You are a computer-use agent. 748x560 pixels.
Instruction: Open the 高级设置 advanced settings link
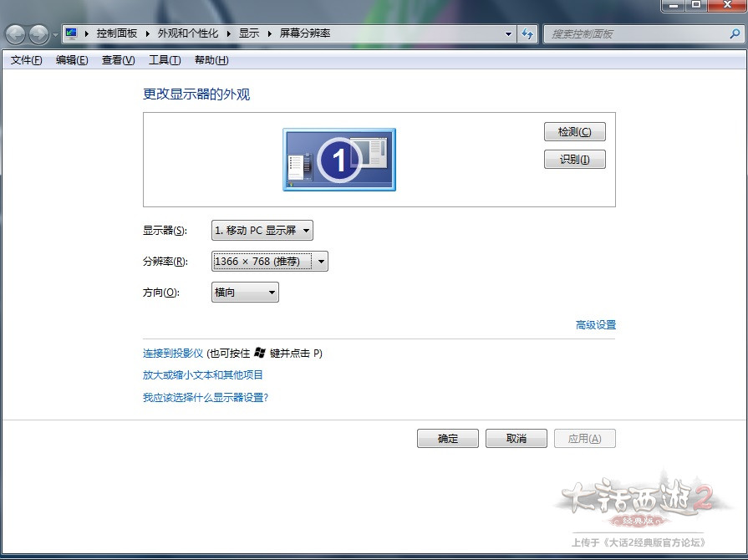tap(595, 325)
